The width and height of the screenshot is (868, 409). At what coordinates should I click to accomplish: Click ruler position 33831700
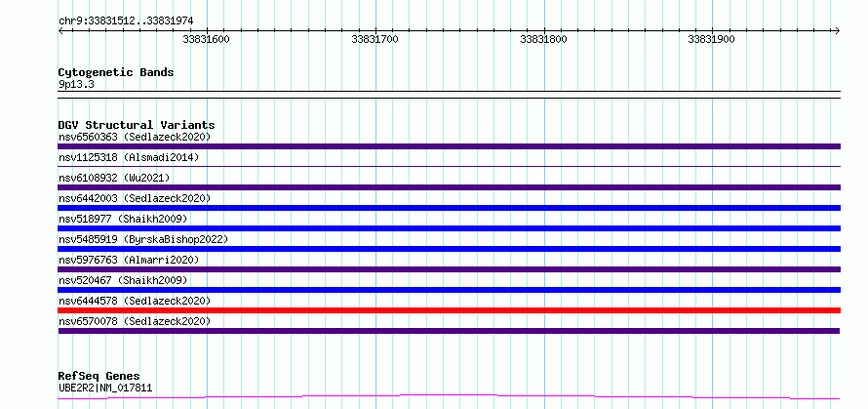click(x=375, y=39)
